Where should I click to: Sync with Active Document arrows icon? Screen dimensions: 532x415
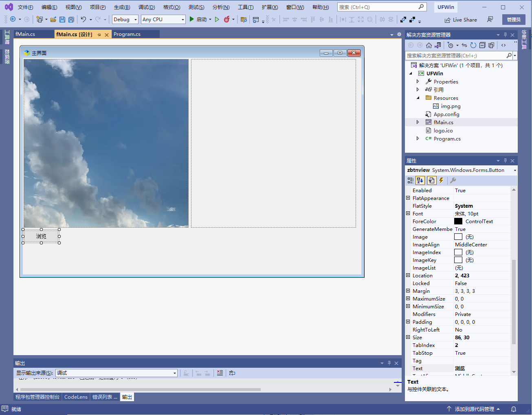click(464, 45)
